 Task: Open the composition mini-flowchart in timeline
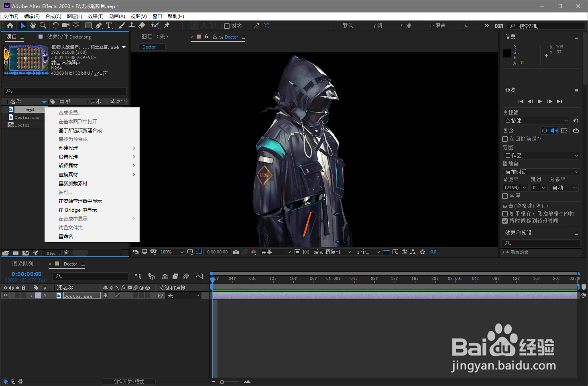point(138,276)
